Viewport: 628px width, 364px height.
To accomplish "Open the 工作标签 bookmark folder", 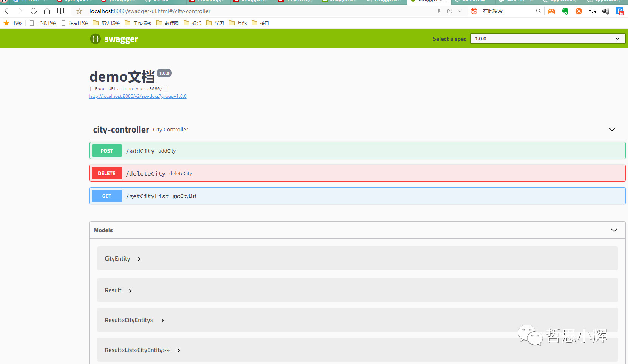I will point(138,23).
